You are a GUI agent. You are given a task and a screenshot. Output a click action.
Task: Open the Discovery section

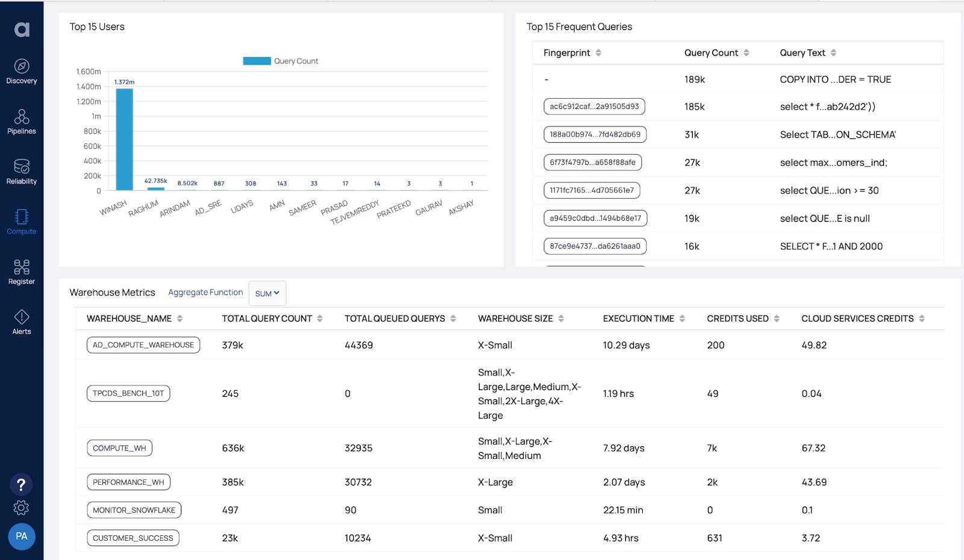pos(21,71)
